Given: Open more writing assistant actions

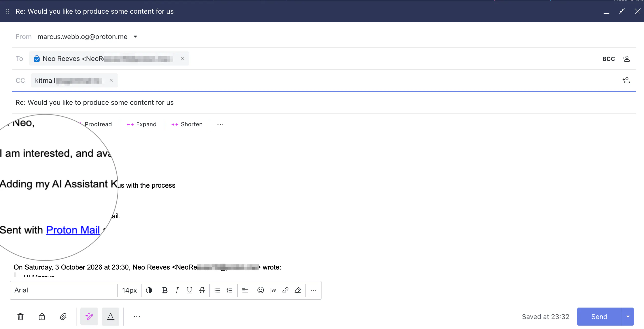Looking at the screenshot, I should [x=220, y=124].
